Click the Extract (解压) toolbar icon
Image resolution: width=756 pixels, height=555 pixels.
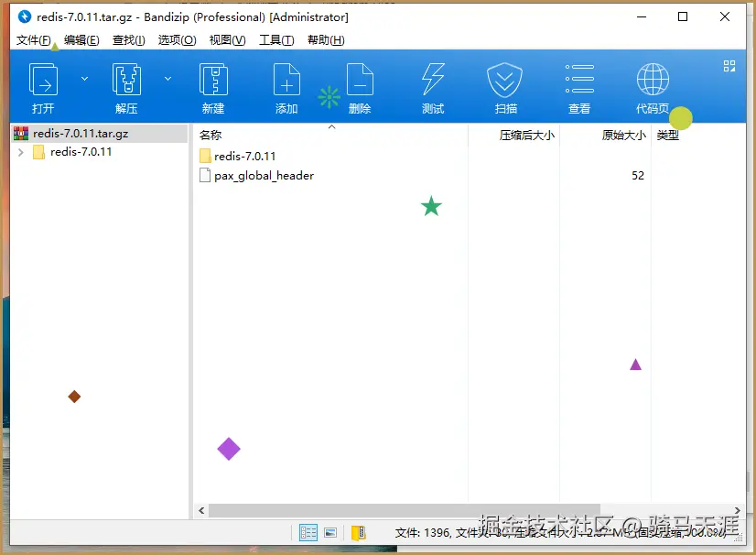[126, 80]
